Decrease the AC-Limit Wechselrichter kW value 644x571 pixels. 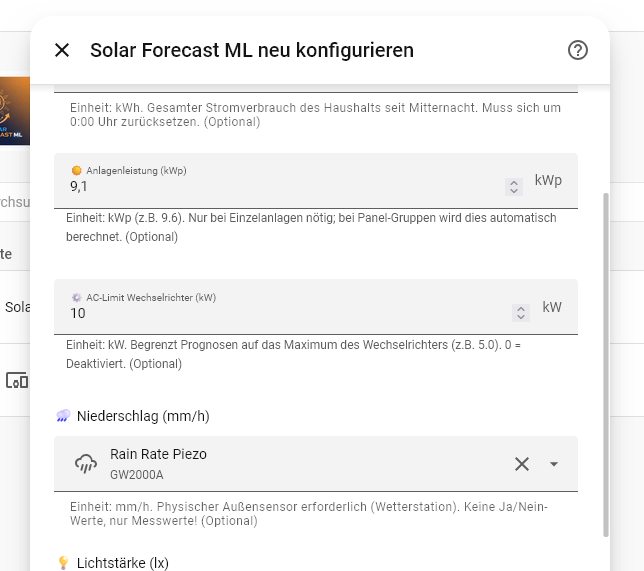click(521, 317)
